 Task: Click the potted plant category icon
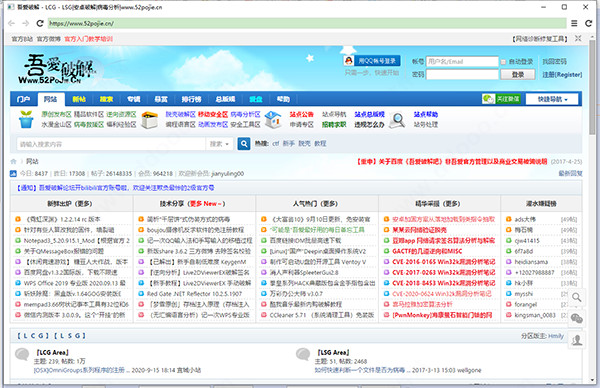(26, 119)
